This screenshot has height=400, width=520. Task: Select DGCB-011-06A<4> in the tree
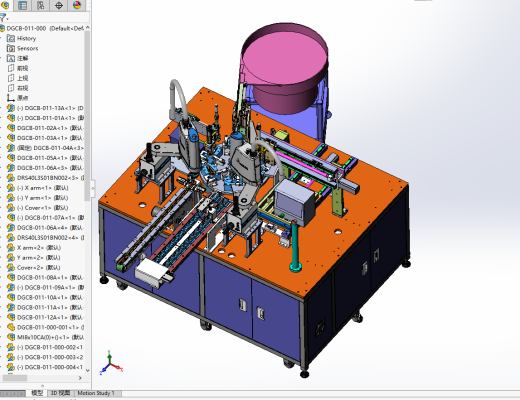[x=45, y=228]
